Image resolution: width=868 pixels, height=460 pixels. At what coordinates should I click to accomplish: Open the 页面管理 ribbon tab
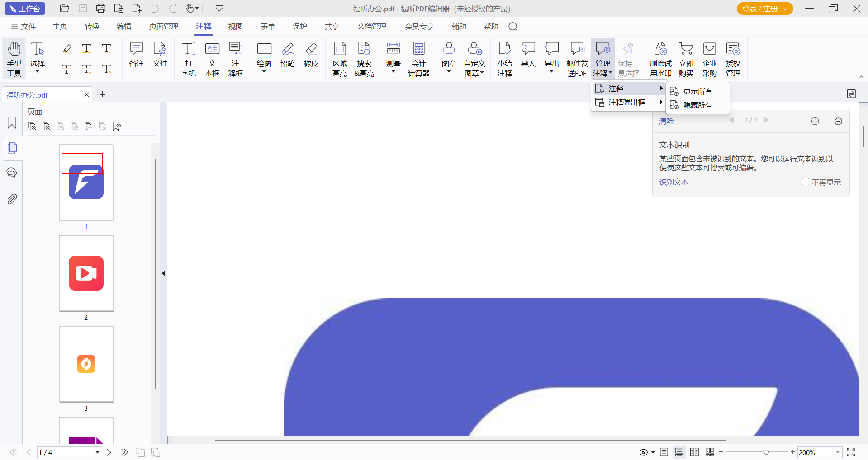coord(164,27)
